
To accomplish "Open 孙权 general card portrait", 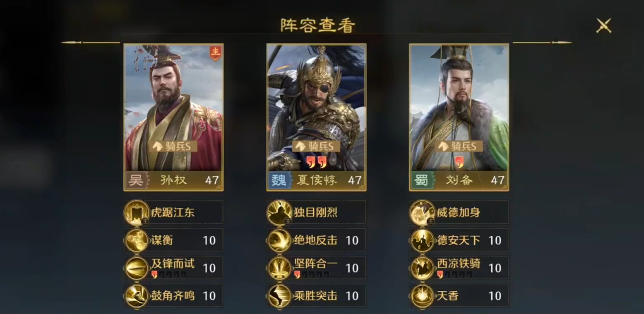I will 173,117.
